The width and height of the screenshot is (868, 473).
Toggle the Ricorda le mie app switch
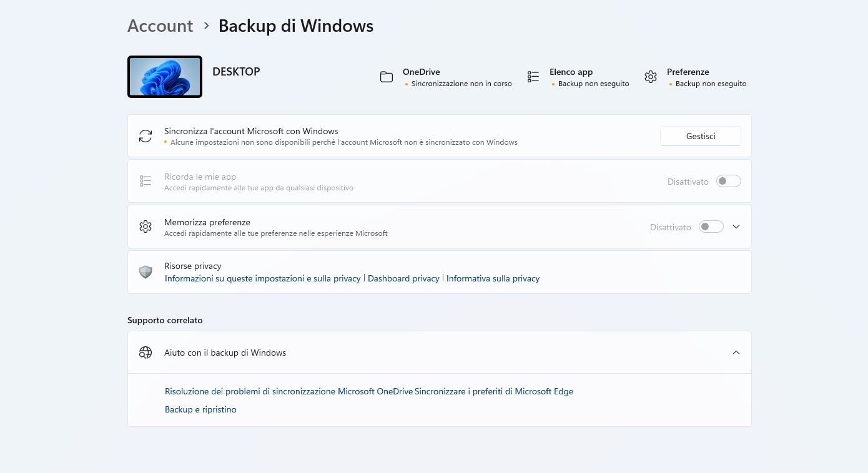(x=728, y=181)
